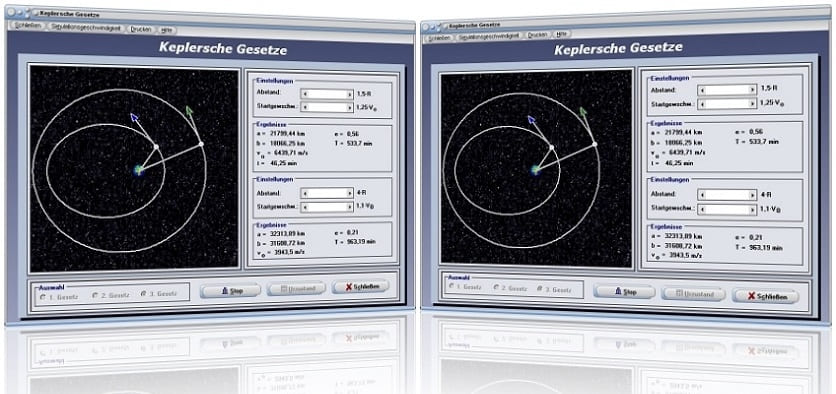This screenshot has height=394, width=836.
Task: Click the inner orbit satellite dot in the left window
Action: [156, 146]
